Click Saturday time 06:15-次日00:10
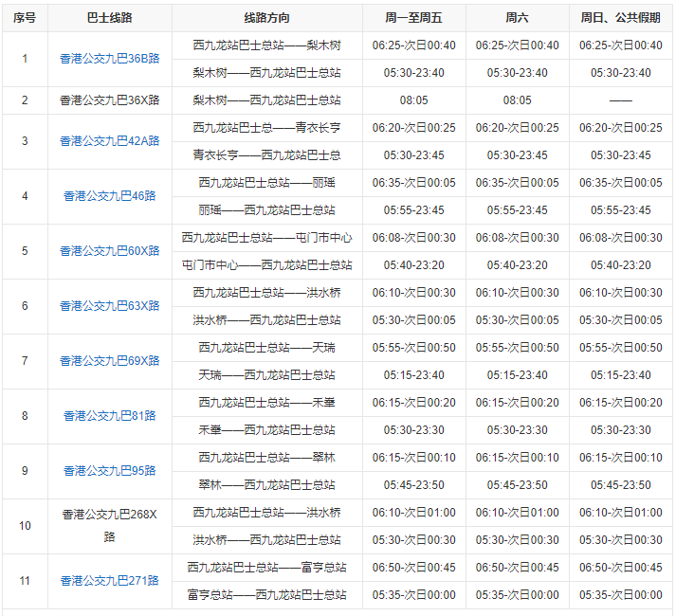The width and height of the screenshot is (676, 616). (x=517, y=458)
